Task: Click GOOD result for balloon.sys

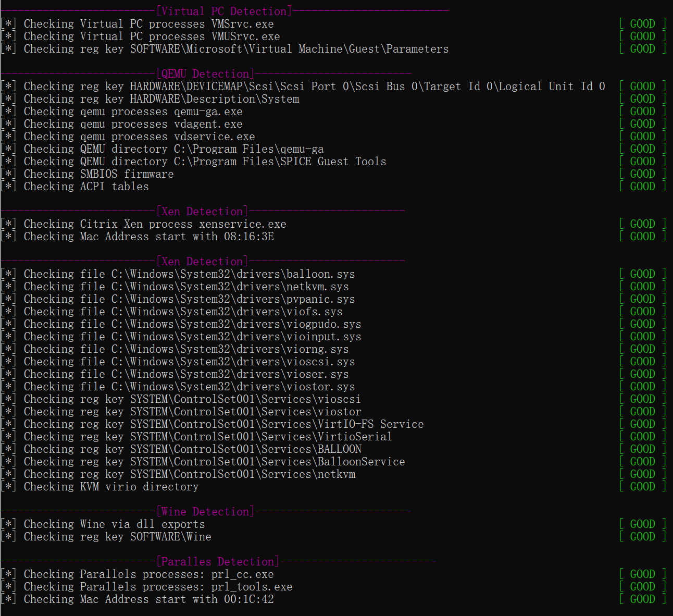Action: [642, 274]
